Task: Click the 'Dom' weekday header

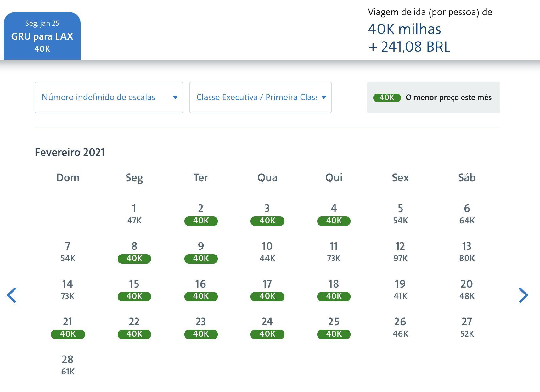Action: point(68,177)
